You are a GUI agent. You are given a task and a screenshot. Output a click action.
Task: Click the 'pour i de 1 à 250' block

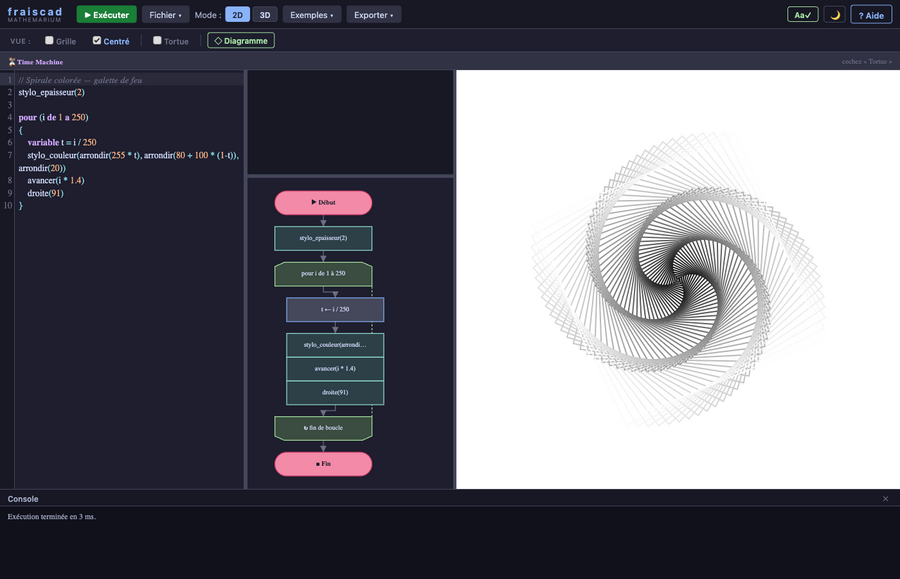coord(323,274)
